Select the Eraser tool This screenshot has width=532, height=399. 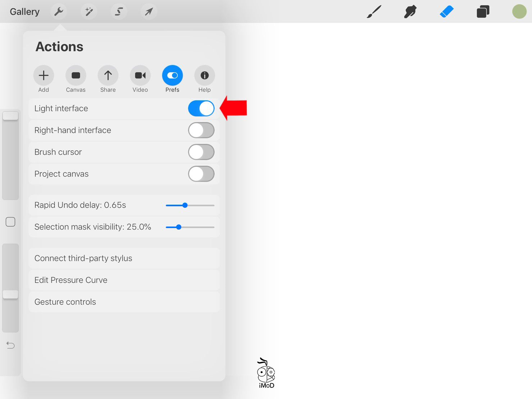[446, 11]
